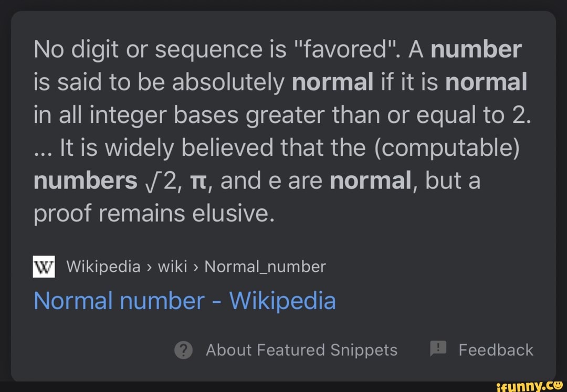Click the exclamation bubble next to Feedback
Screen dimensions: 567x392
(x=438, y=349)
